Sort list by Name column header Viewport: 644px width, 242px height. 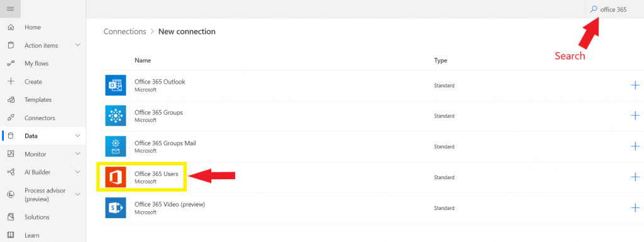[x=143, y=60]
